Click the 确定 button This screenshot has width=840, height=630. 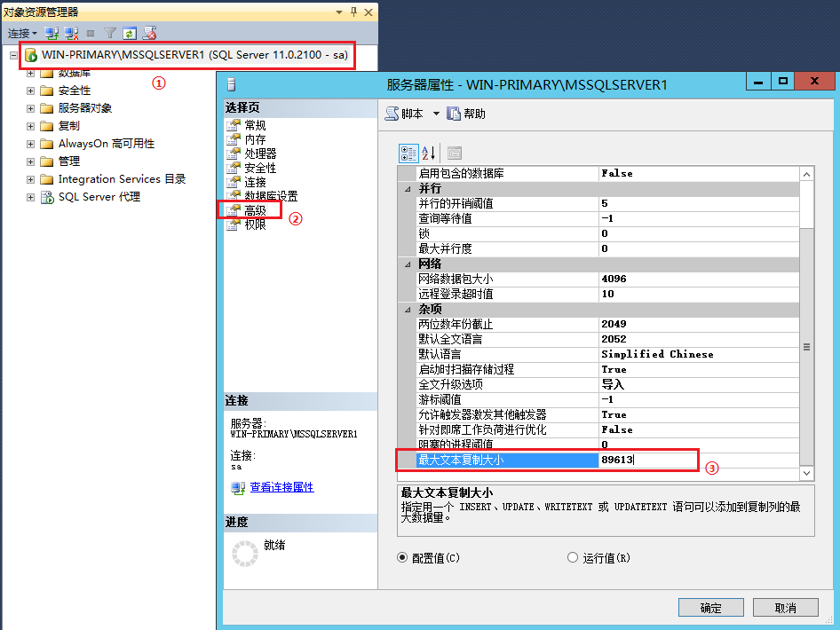[x=710, y=607]
